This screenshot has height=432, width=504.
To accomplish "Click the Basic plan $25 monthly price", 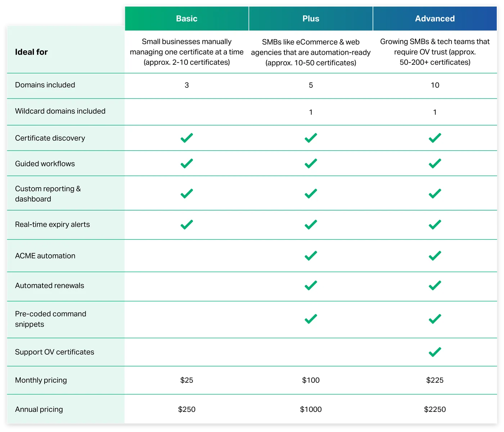I will (x=186, y=380).
